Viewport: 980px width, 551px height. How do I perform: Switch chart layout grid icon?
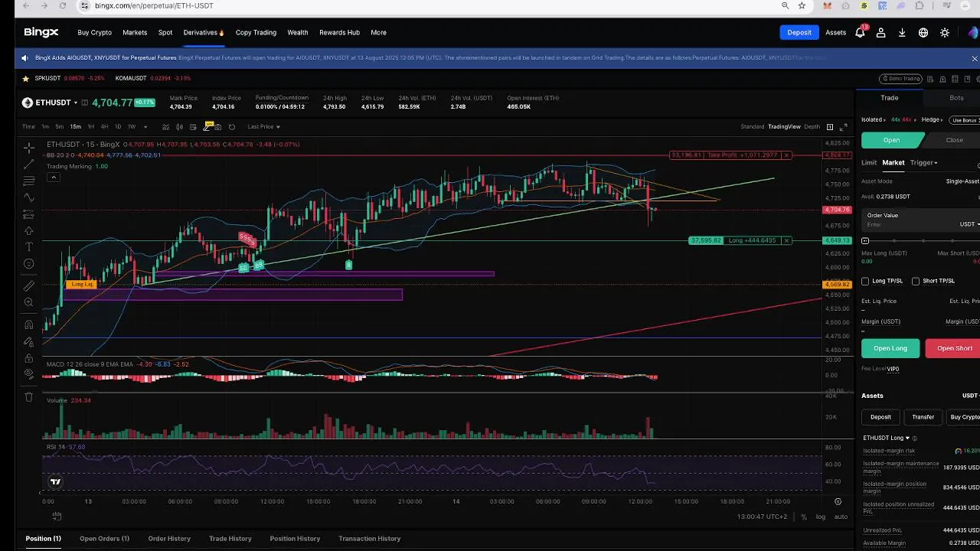(829, 126)
